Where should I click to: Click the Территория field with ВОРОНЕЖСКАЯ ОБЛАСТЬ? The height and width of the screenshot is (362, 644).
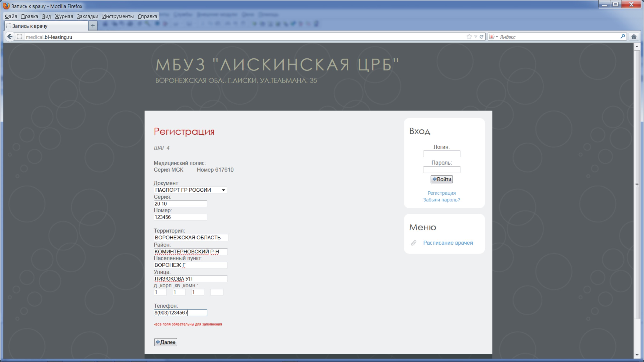(191, 238)
